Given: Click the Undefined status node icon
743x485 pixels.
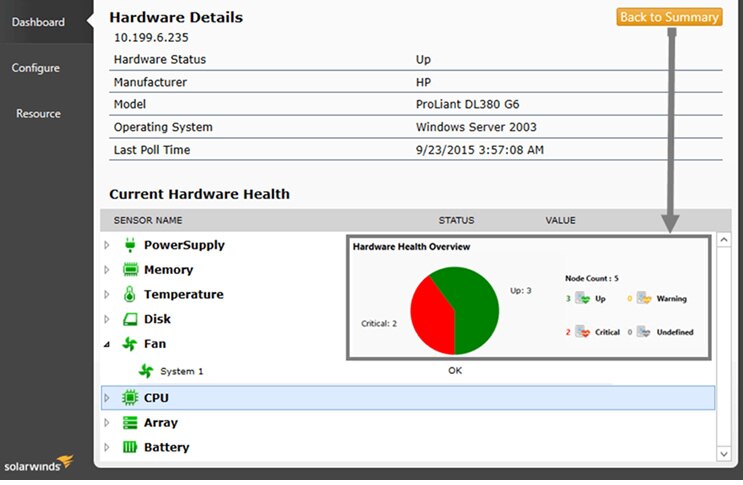Looking at the screenshot, I should click(643, 332).
